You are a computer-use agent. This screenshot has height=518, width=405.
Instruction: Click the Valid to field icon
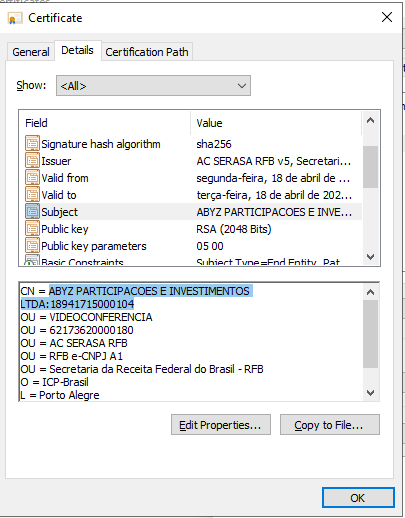32,195
